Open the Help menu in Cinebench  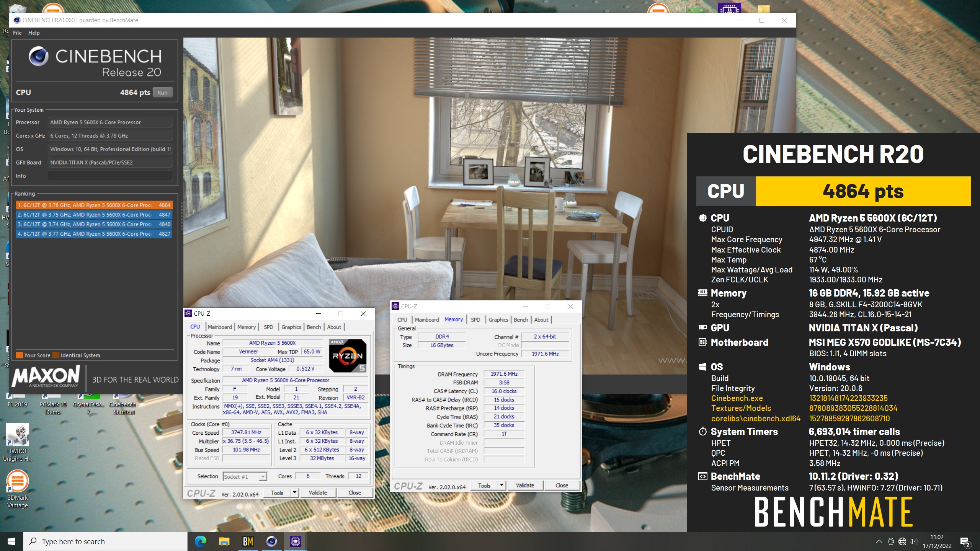click(x=34, y=33)
